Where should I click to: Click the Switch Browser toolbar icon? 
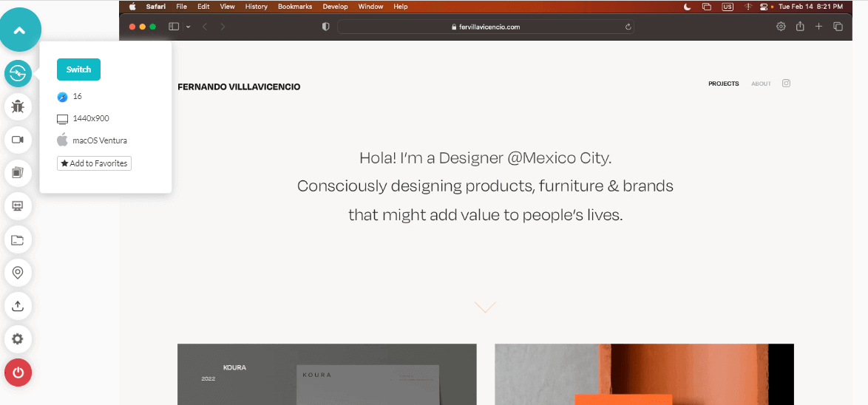(18, 74)
